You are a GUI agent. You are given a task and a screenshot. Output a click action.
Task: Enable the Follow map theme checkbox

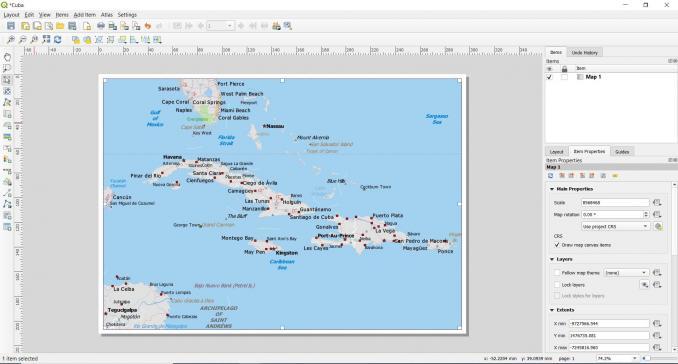(557, 273)
